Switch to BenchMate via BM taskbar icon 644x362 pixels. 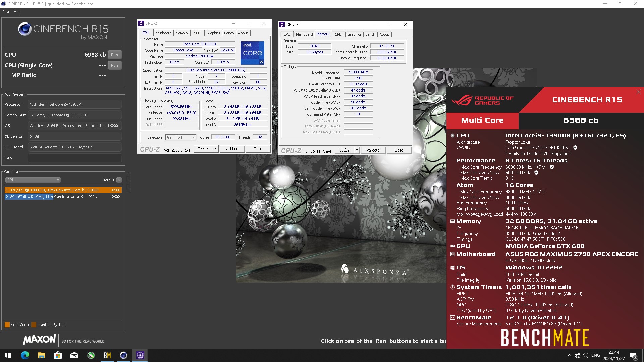pos(107,355)
